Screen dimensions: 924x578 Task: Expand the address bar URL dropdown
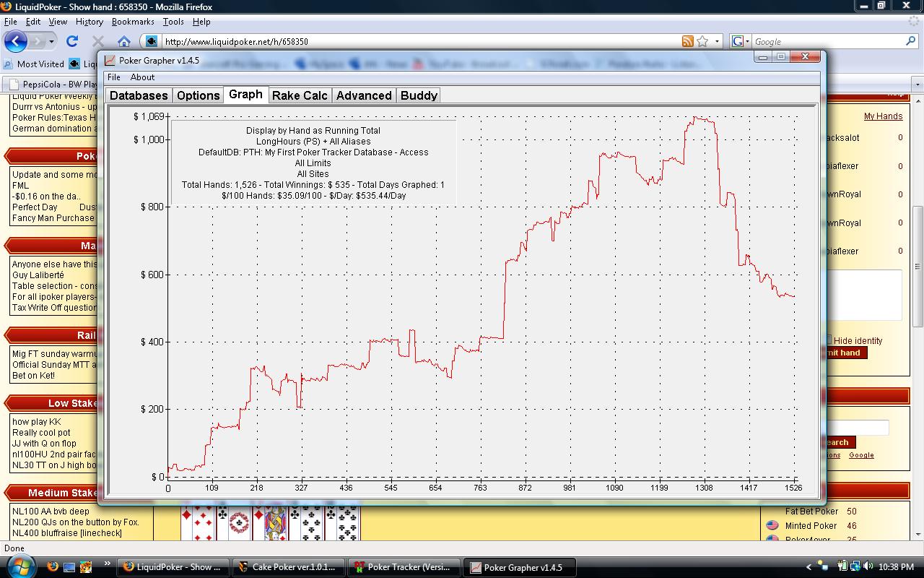[717, 41]
